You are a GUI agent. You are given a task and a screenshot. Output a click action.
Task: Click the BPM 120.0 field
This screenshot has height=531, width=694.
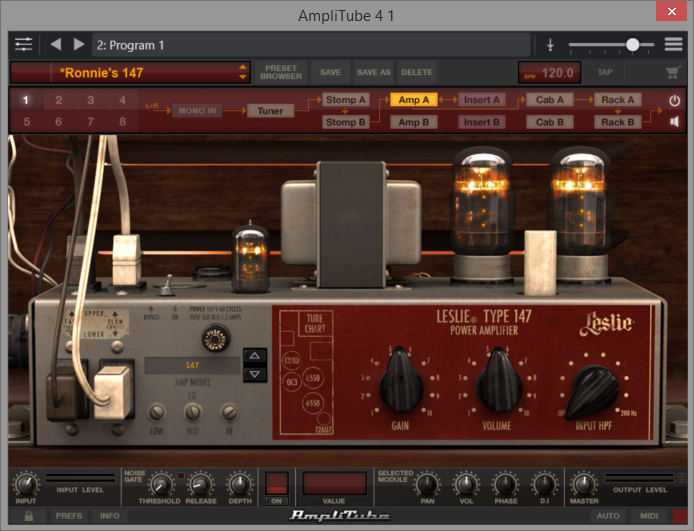click(549, 73)
